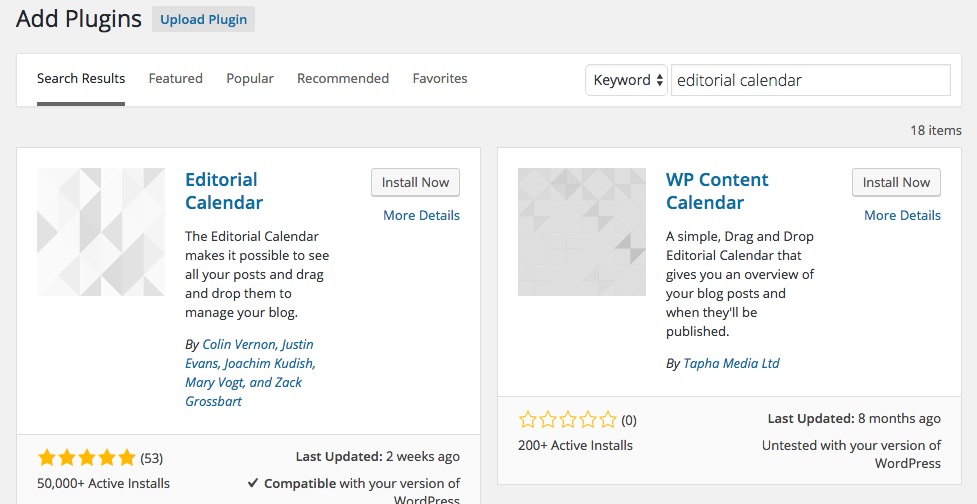977x504 pixels.
Task: Click the Editorial Calendar title link
Action: coord(224,191)
